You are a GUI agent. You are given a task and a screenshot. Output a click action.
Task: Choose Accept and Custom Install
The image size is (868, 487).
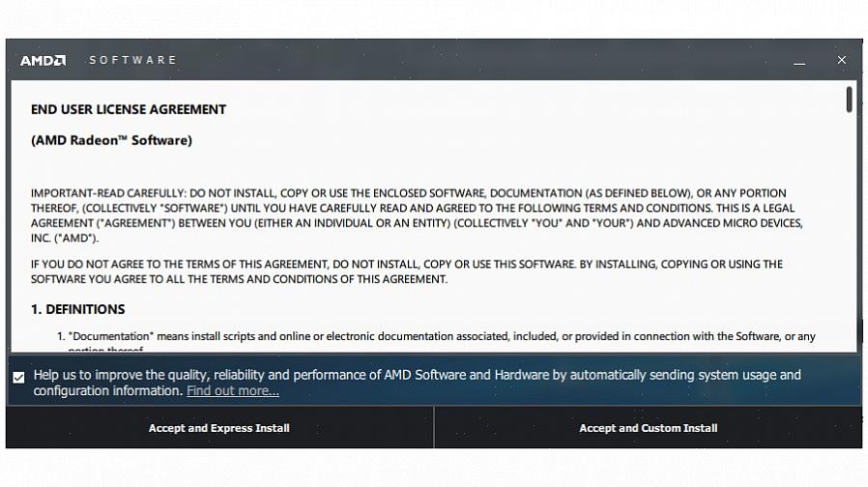point(648,428)
